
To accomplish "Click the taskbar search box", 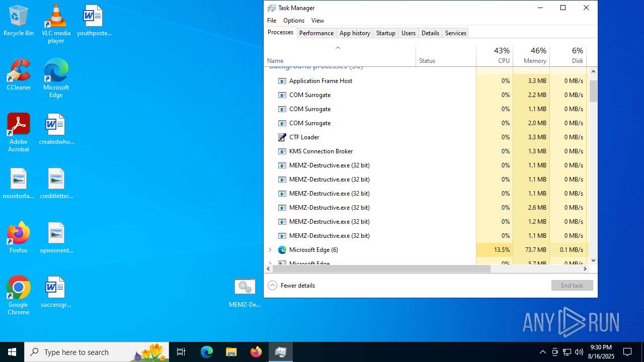I will (97, 352).
